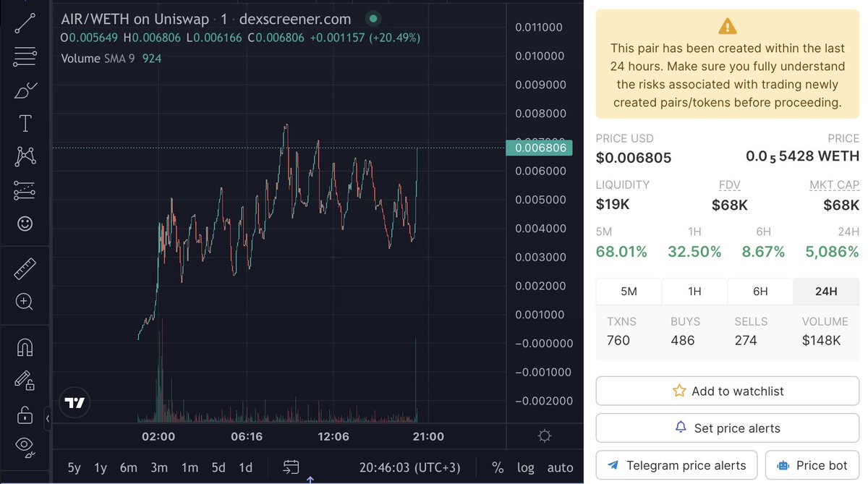The height and width of the screenshot is (484, 868).
Task: Open the Fibonacci retracement tool
Action: pyautogui.click(x=25, y=56)
